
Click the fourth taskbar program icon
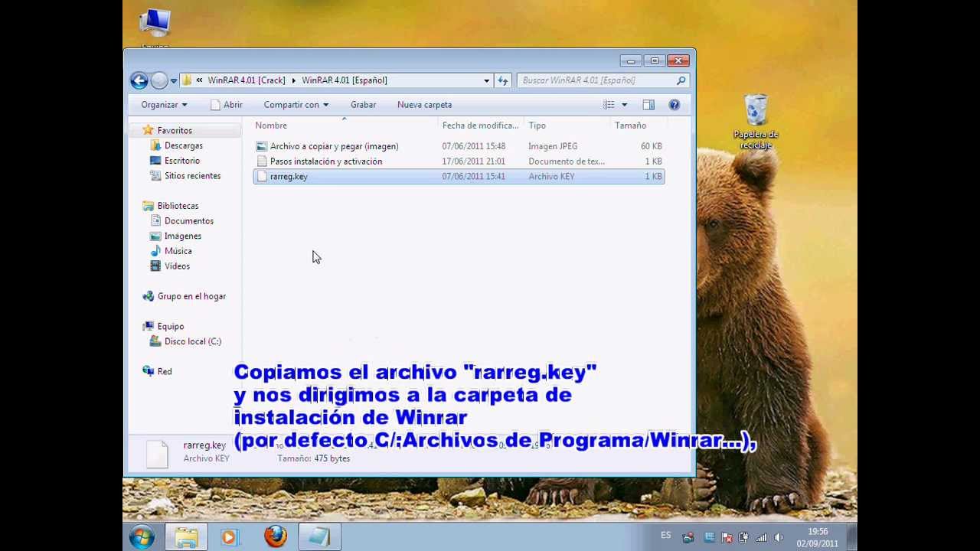click(x=319, y=537)
